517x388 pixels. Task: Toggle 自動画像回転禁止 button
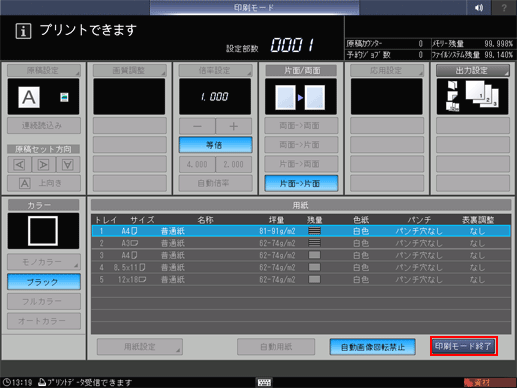pos(372,347)
